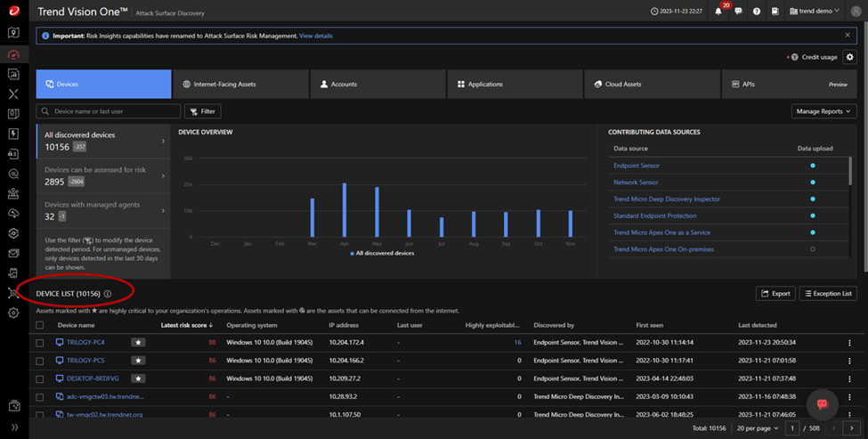Click the Export button
Image resolution: width=868 pixels, height=439 pixels.
[x=775, y=293]
